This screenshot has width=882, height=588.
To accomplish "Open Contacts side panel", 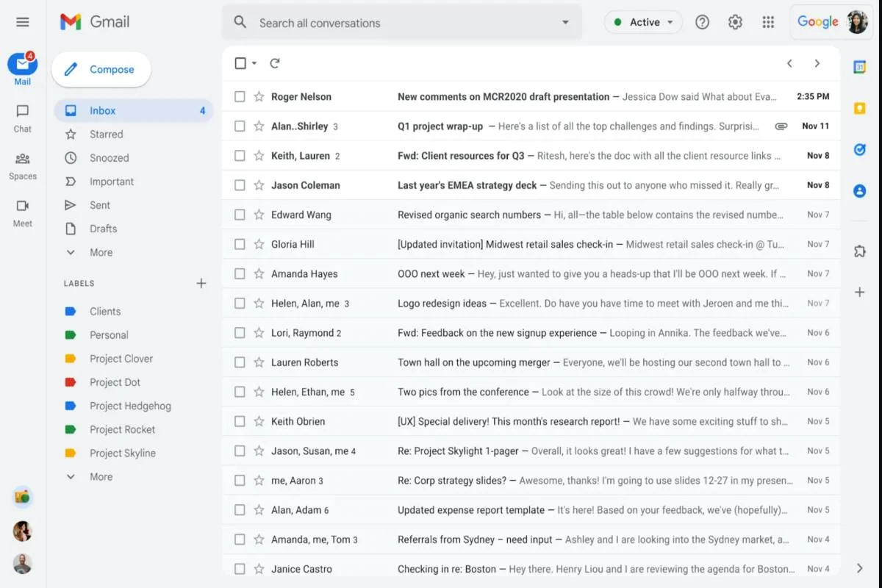I will pos(859,190).
